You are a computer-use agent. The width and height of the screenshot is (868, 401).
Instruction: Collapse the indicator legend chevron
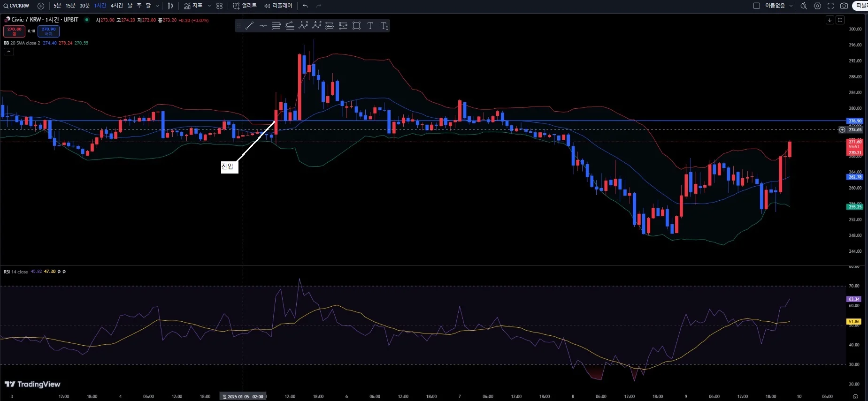coord(9,52)
